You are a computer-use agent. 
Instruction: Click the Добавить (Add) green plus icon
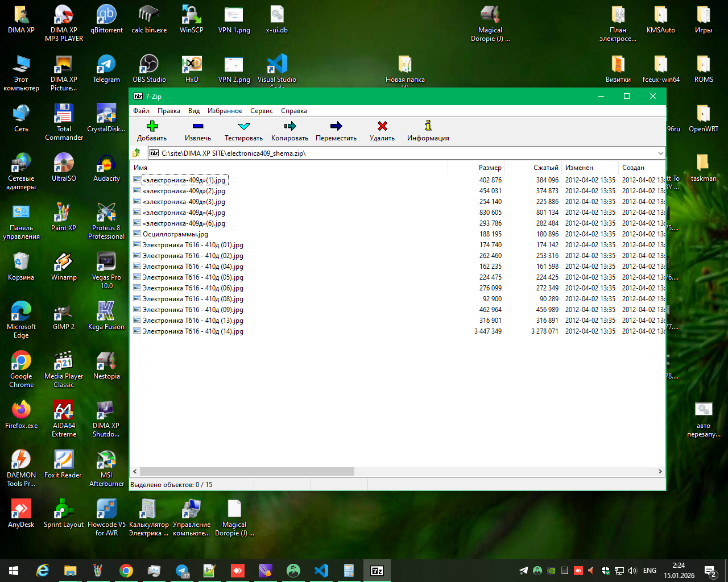[x=152, y=126]
